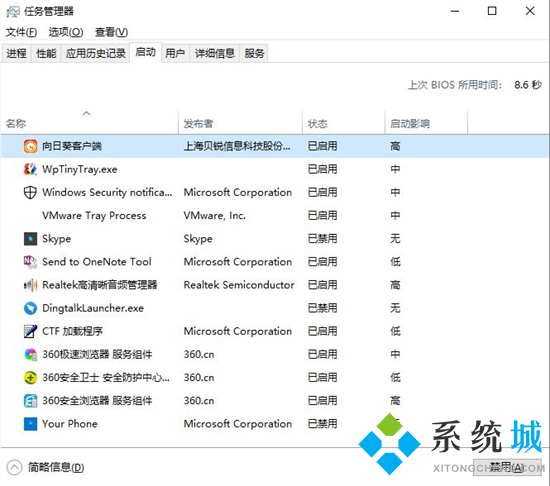Minimize the Task Manager window
The image size is (550, 486).
click(455, 11)
